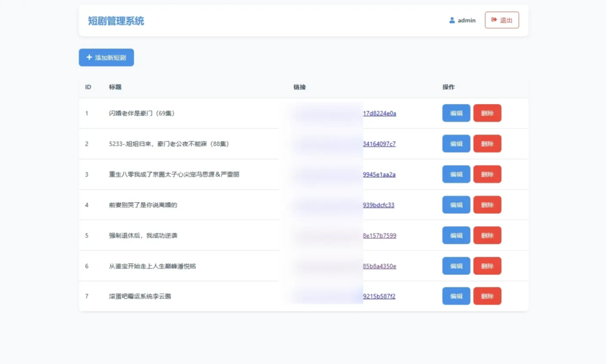Delete row 5233-姐姐归来
The height and width of the screenshot is (364, 606).
coord(487,144)
